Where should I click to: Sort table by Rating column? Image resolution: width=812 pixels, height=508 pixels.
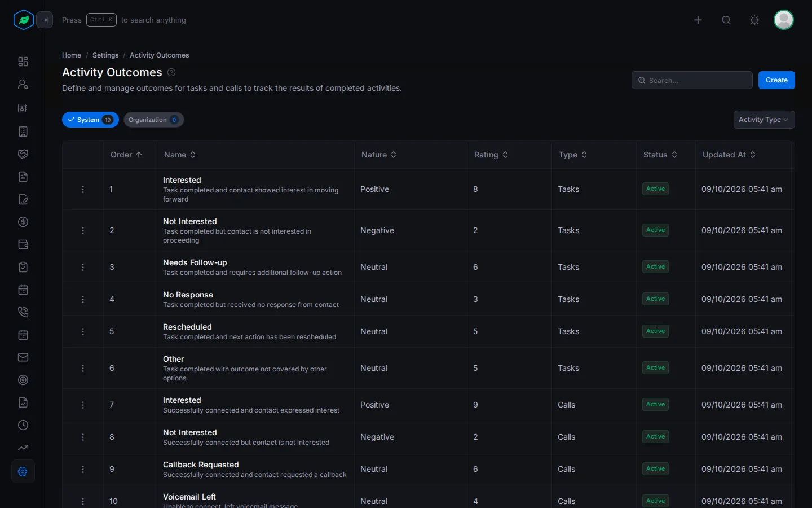tap(491, 155)
